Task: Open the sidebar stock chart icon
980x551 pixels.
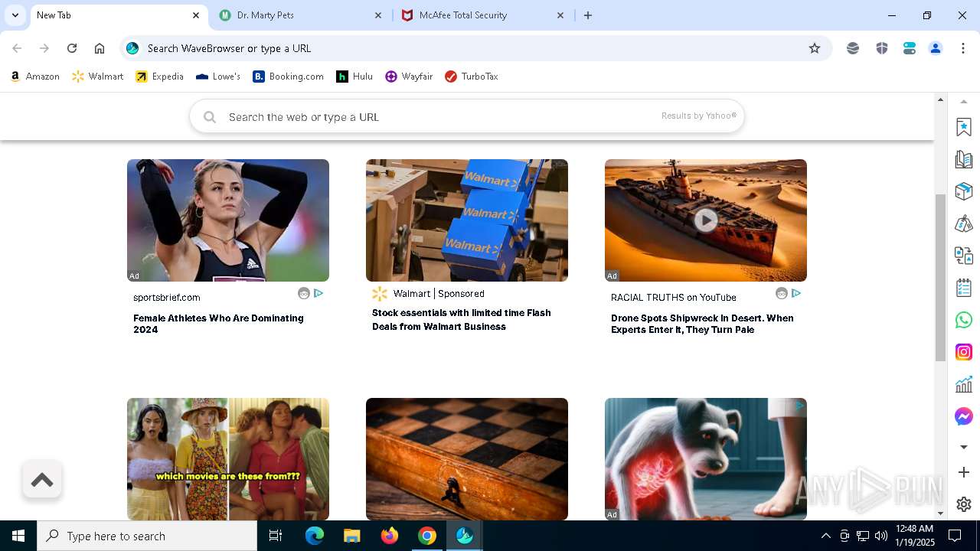Action: (964, 384)
